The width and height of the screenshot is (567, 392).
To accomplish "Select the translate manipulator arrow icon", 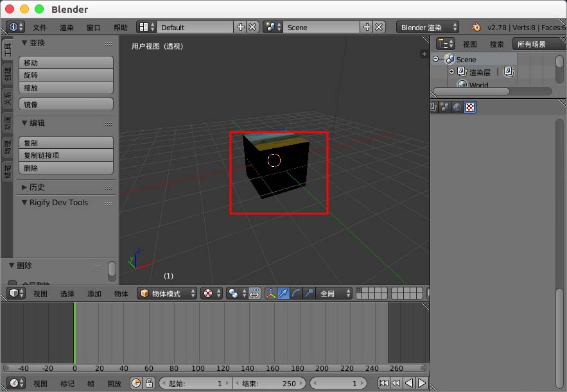I will point(284,293).
